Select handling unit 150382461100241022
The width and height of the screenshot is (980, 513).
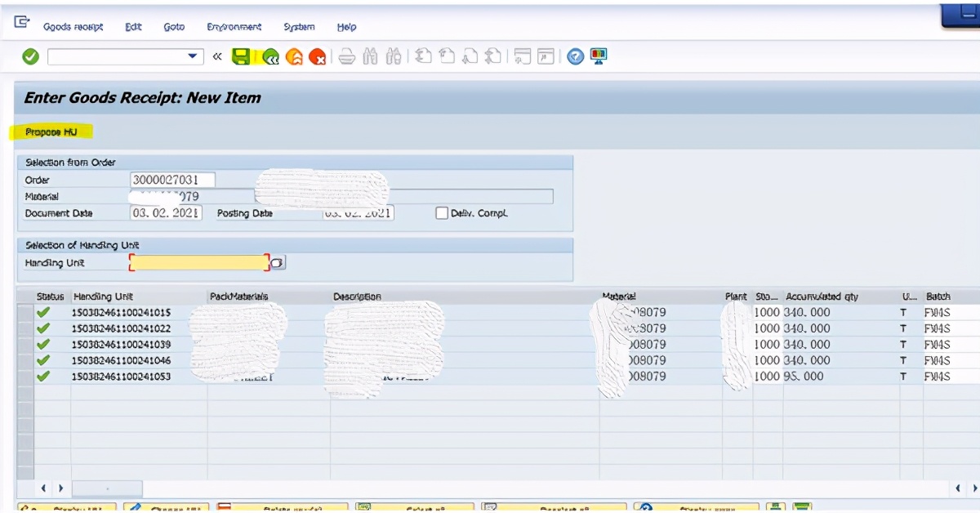pos(122,328)
